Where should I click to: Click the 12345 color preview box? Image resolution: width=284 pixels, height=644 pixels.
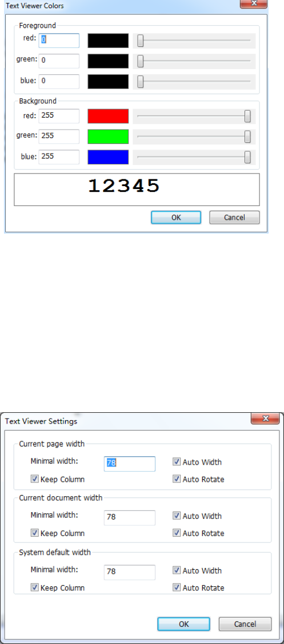[x=137, y=190]
